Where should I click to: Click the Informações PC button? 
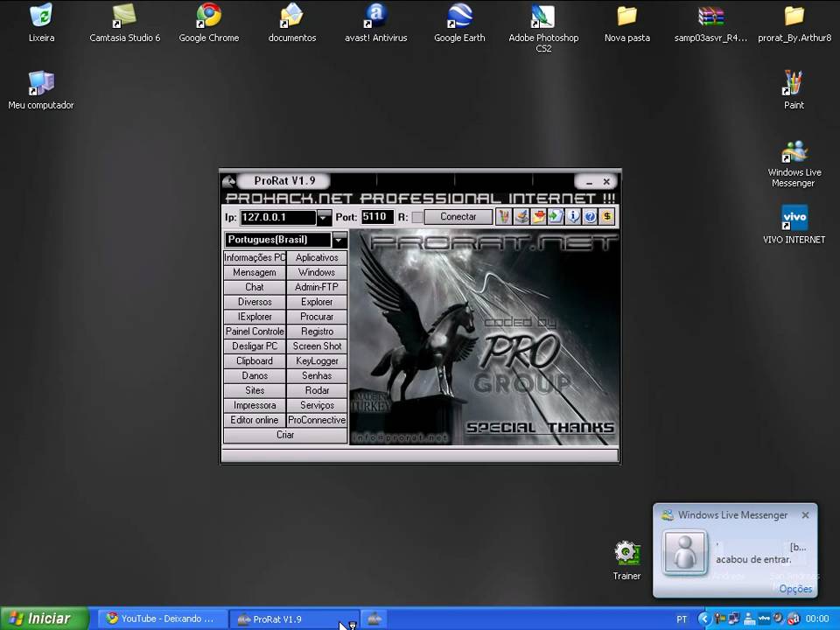click(x=255, y=257)
